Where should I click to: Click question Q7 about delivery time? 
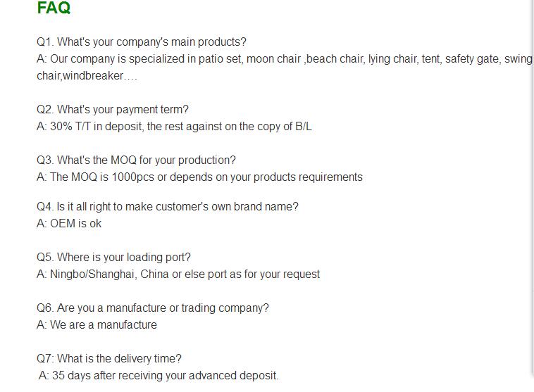click(x=109, y=359)
